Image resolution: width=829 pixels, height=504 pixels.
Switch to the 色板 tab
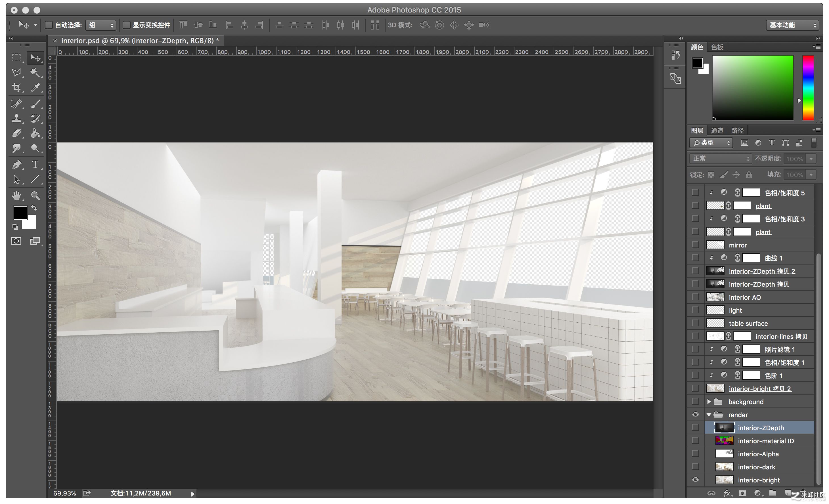(x=717, y=47)
